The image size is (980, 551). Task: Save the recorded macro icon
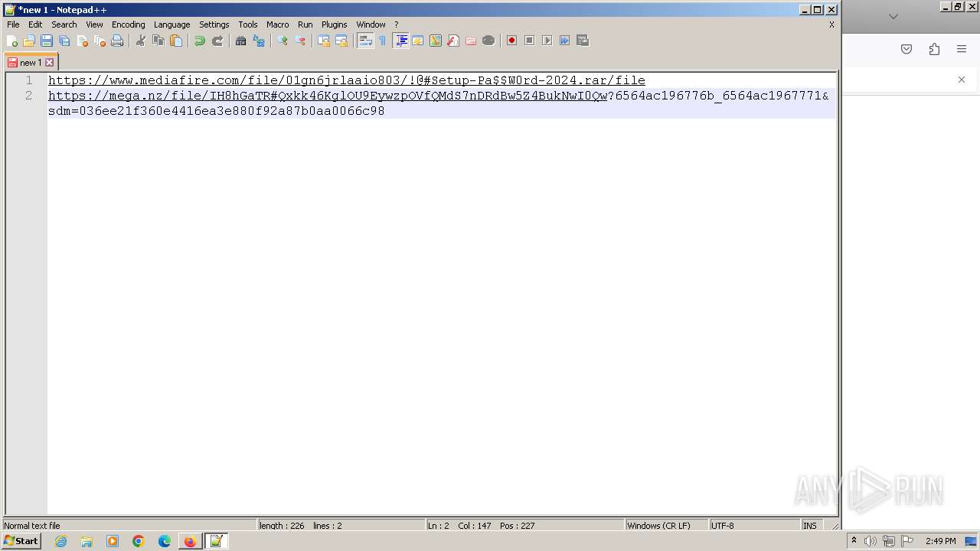click(x=583, y=41)
